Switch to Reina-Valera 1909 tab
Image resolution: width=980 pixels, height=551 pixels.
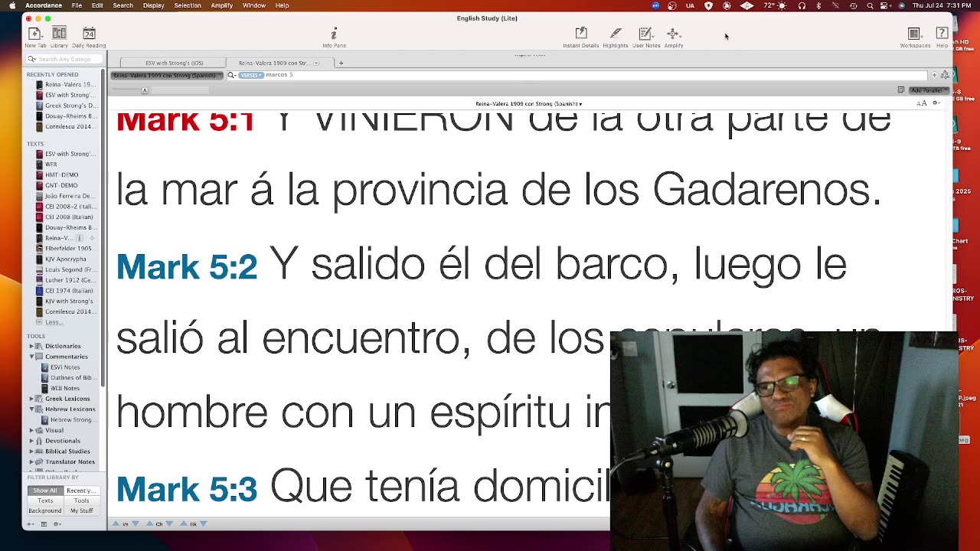tap(279, 63)
